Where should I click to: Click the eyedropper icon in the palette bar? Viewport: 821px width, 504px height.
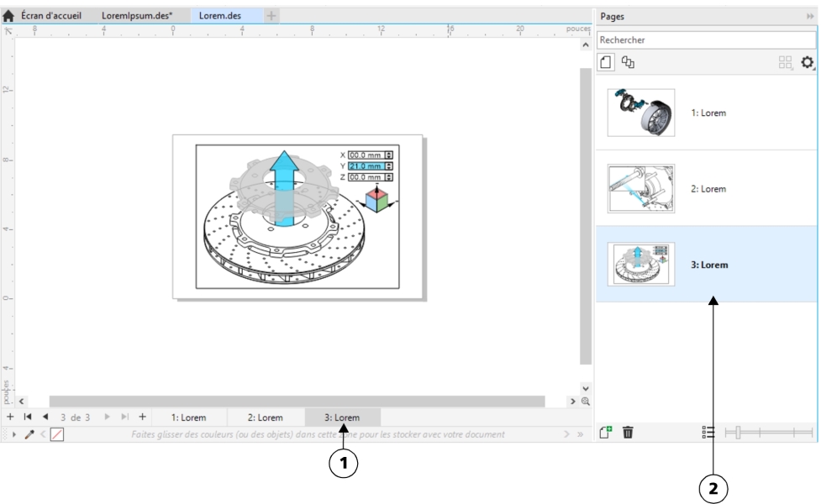pyautogui.click(x=29, y=433)
